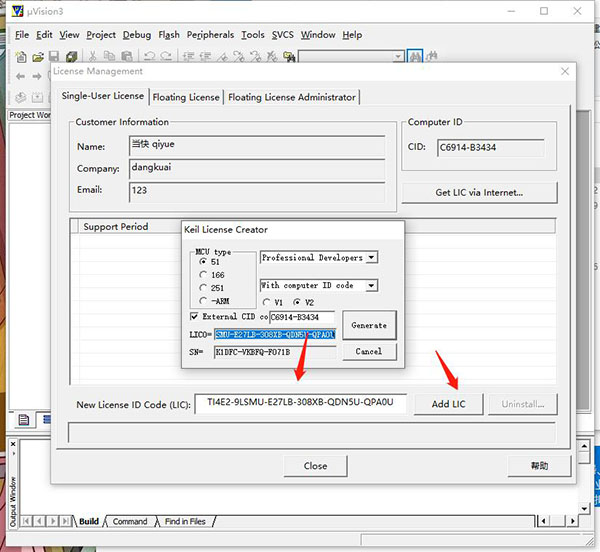Open the File menu
600x552 pixels.
22,35
